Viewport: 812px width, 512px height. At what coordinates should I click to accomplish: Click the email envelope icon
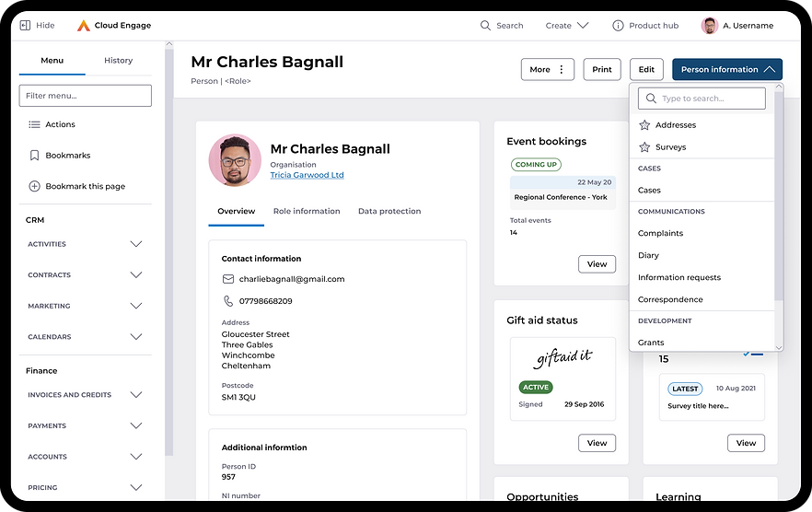tap(228, 279)
